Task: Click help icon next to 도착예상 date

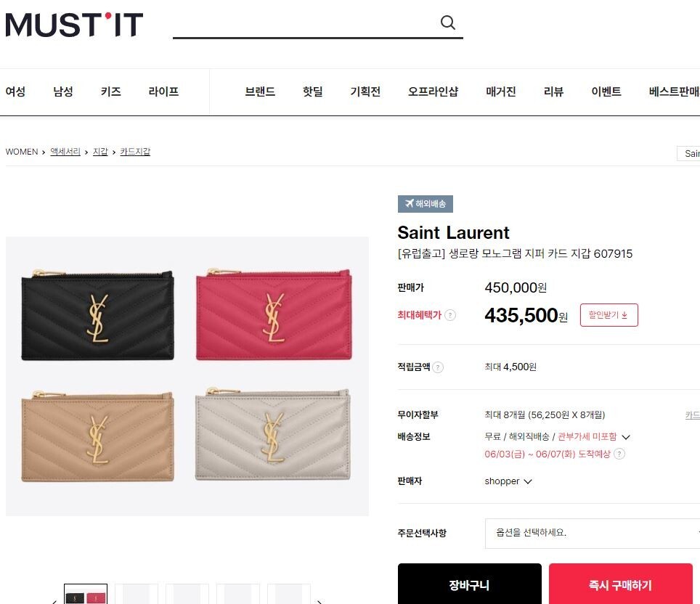Action: 619,454
